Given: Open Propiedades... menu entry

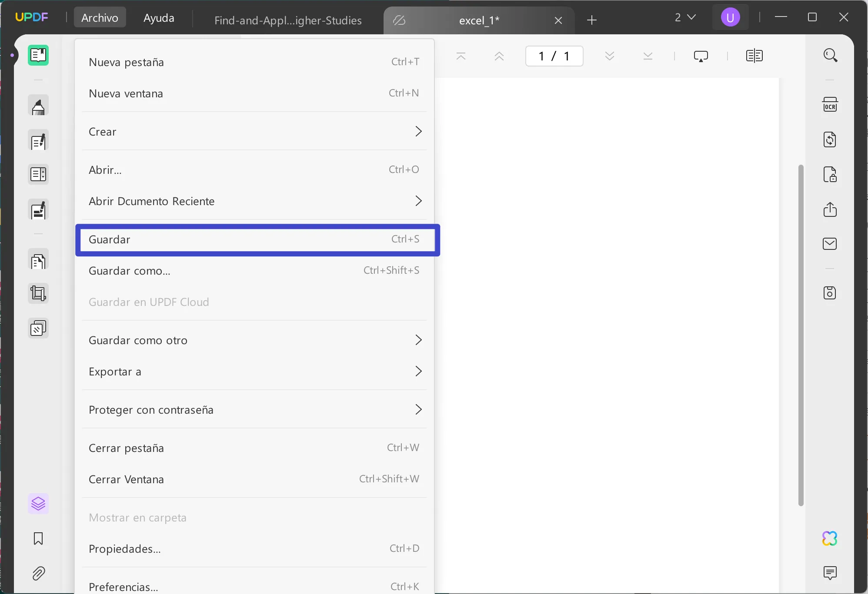Looking at the screenshot, I should [x=254, y=549].
